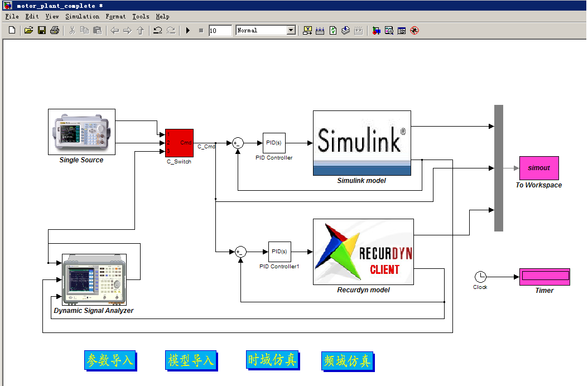Open the Simulation menu

[x=82, y=17]
